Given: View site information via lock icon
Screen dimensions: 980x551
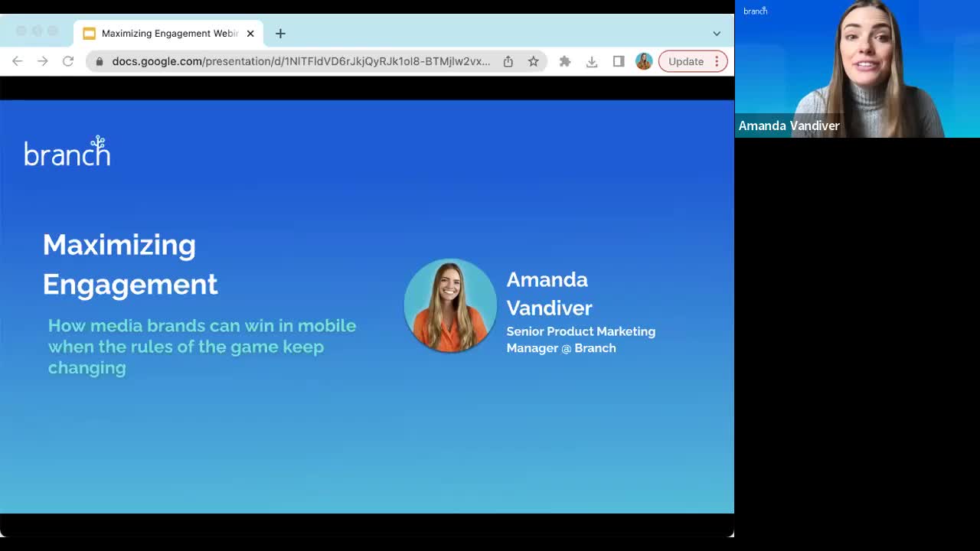Looking at the screenshot, I should [100, 61].
